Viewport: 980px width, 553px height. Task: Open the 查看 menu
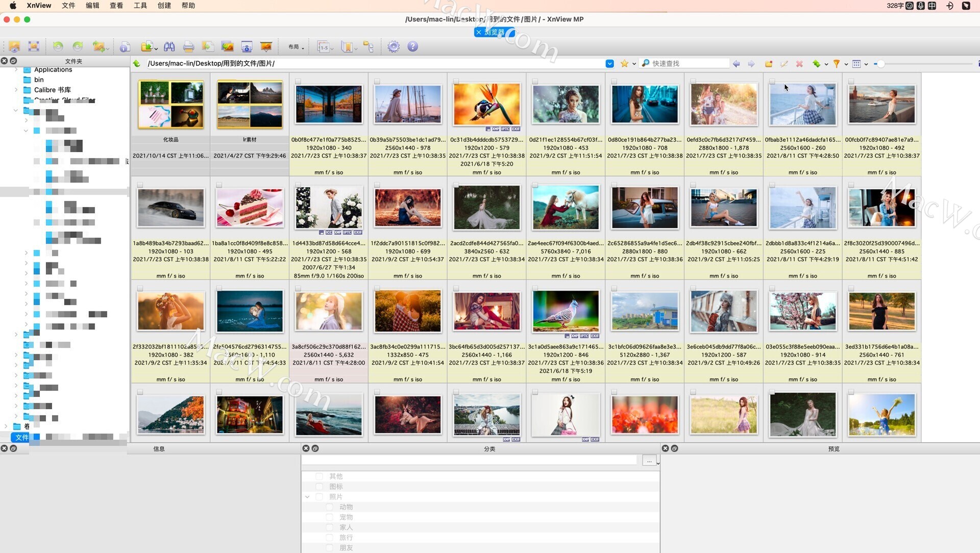116,6
